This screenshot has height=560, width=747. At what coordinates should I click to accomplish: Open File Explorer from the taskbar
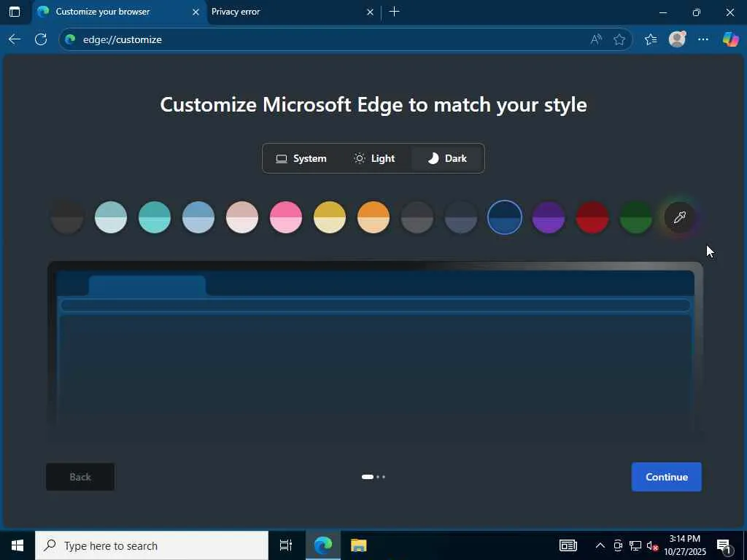(359, 545)
